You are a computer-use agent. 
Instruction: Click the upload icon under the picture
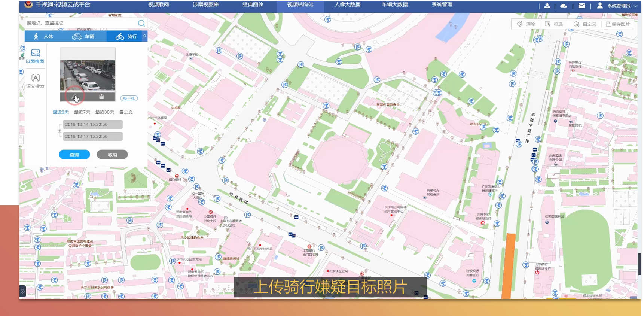point(74,97)
